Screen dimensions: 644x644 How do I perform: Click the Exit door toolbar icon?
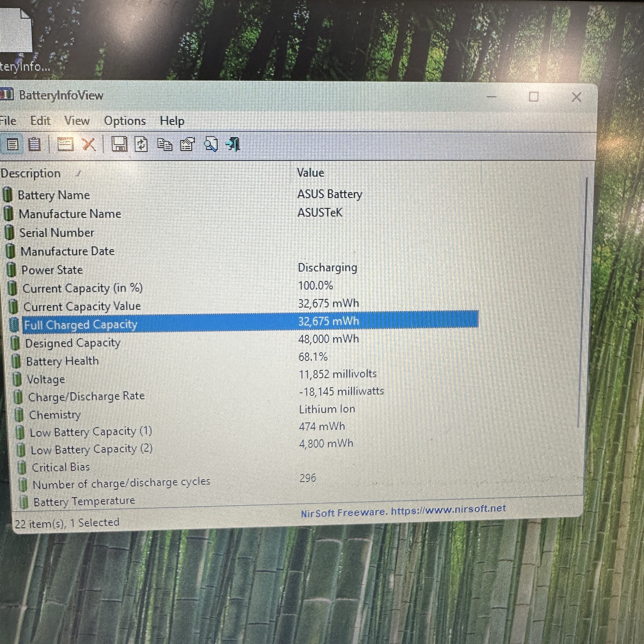233,145
